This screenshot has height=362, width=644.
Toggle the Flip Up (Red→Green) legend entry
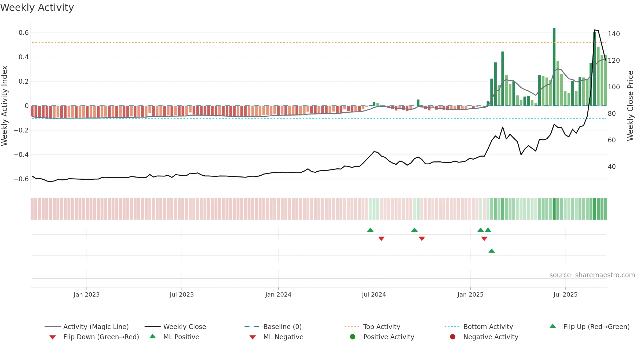click(590, 327)
